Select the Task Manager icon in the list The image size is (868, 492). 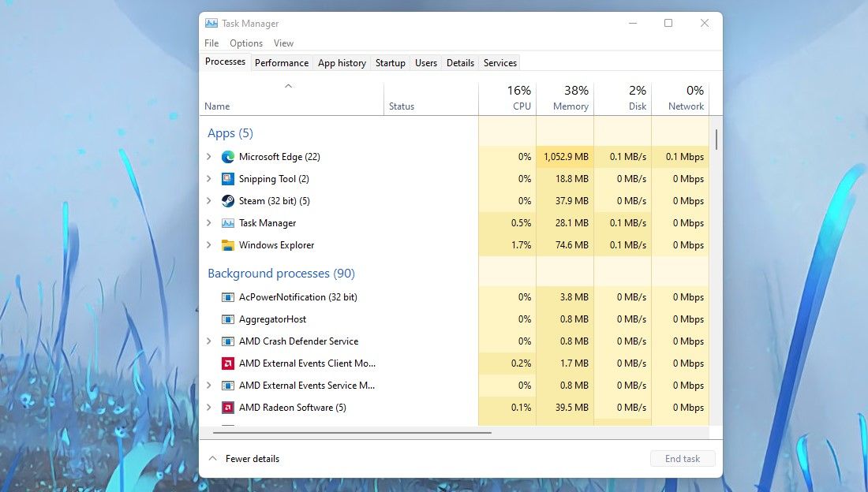tap(227, 222)
